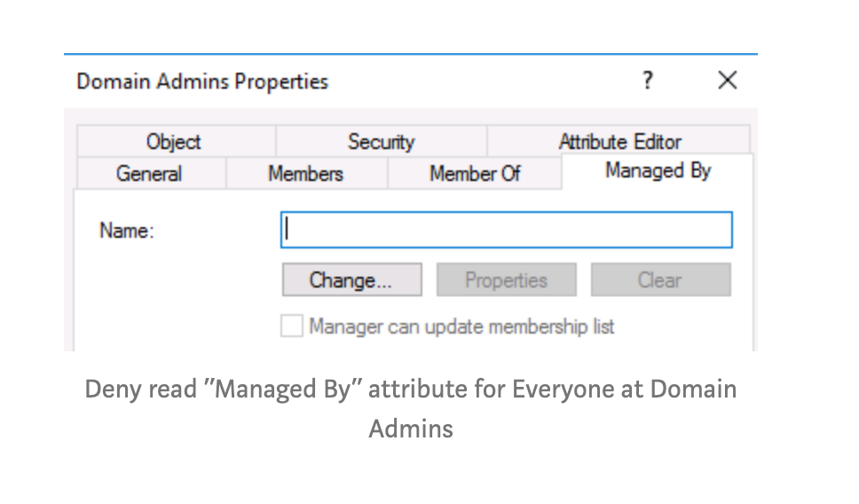859x504 pixels.
Task: Switch to the Object tab
Action: (174, 142)
